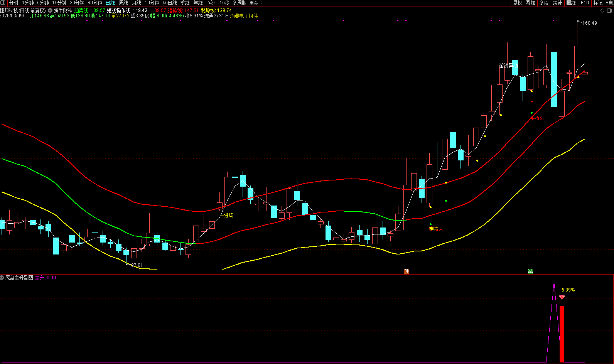The image size is (614, 364).
Task: Expand the 擒牛财神 indicator dropdown arrow
Action: click(x=50, y=10)
